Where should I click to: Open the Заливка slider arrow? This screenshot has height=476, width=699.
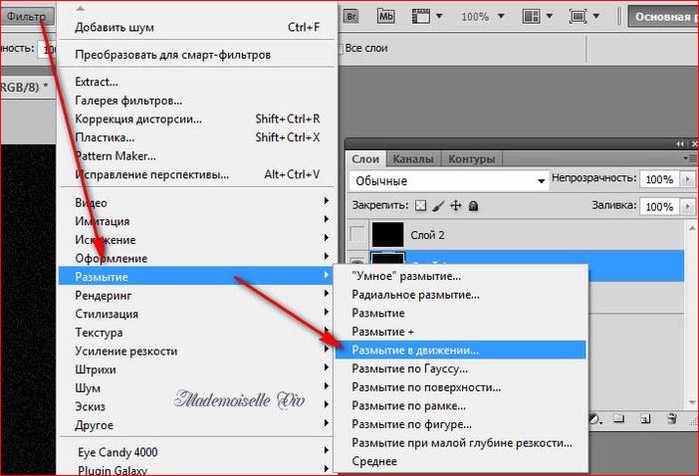[687, 206]
